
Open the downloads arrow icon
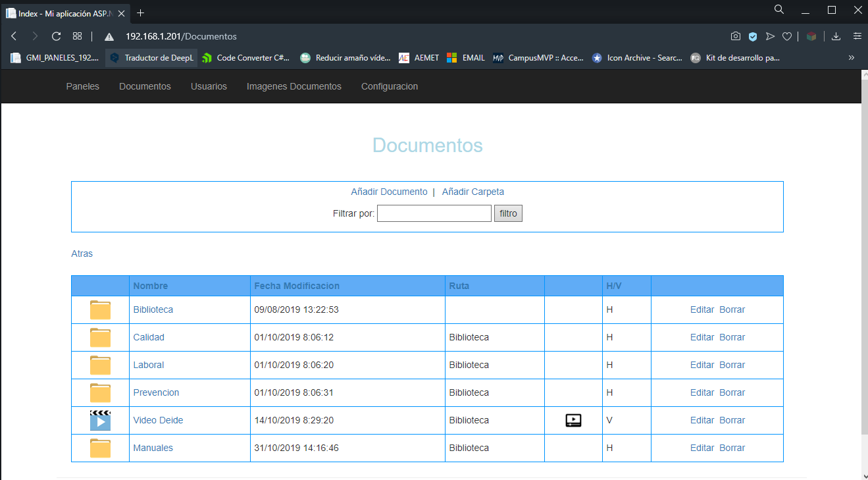(x=836, y=36)
